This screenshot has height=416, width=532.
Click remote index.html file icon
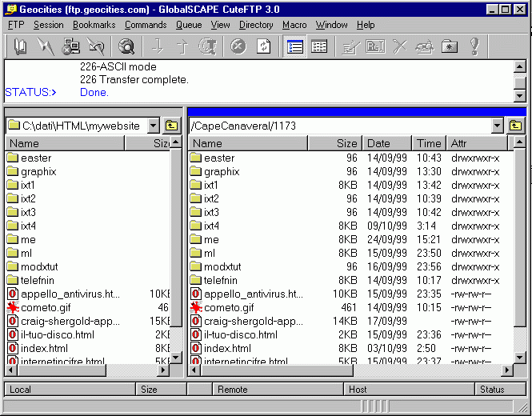pos(196,348)
